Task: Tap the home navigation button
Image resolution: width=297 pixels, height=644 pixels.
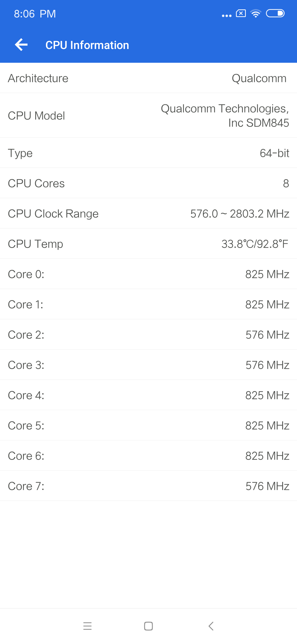Action: tap(148, 626)
